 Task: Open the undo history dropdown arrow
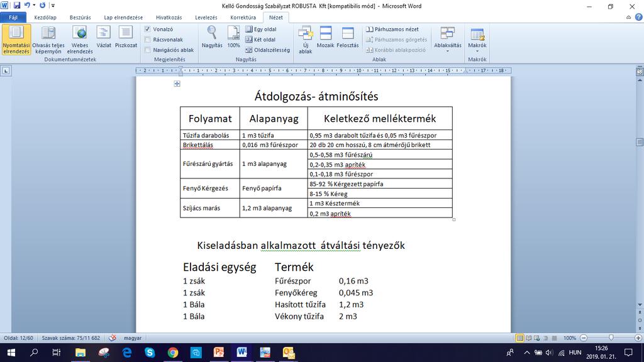tap(34, 6)
